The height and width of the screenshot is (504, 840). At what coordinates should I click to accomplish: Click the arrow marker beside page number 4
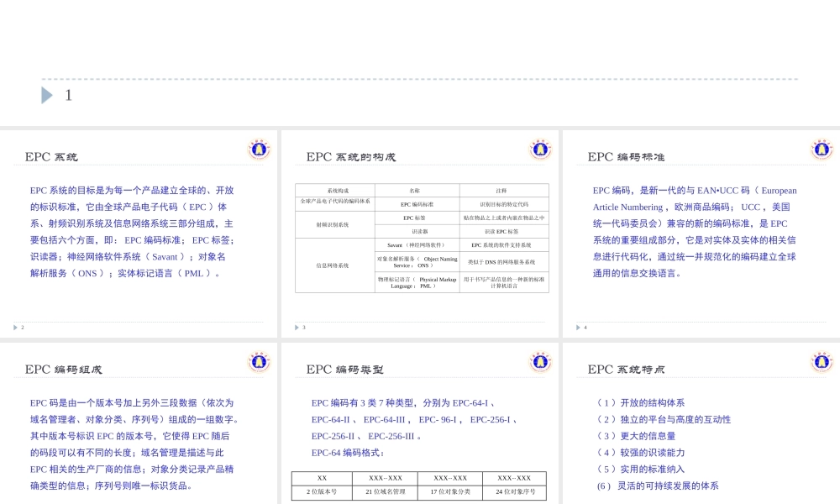pyautogui.click(x=576, y=328)
